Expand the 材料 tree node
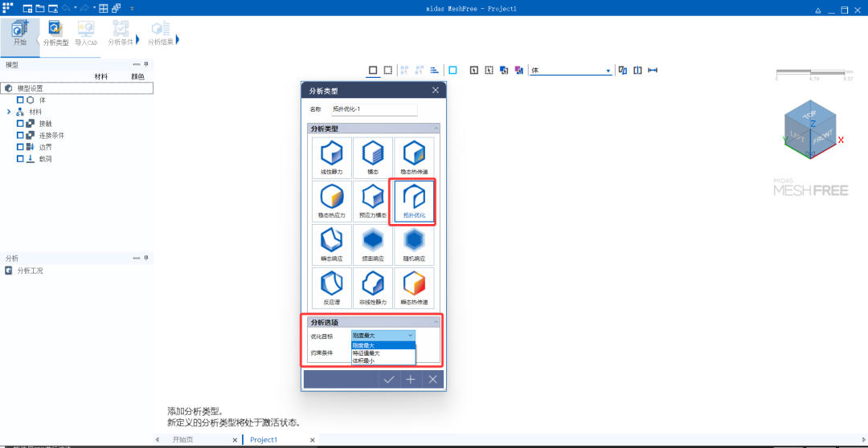868x448 pixels. tap(9, 112)
